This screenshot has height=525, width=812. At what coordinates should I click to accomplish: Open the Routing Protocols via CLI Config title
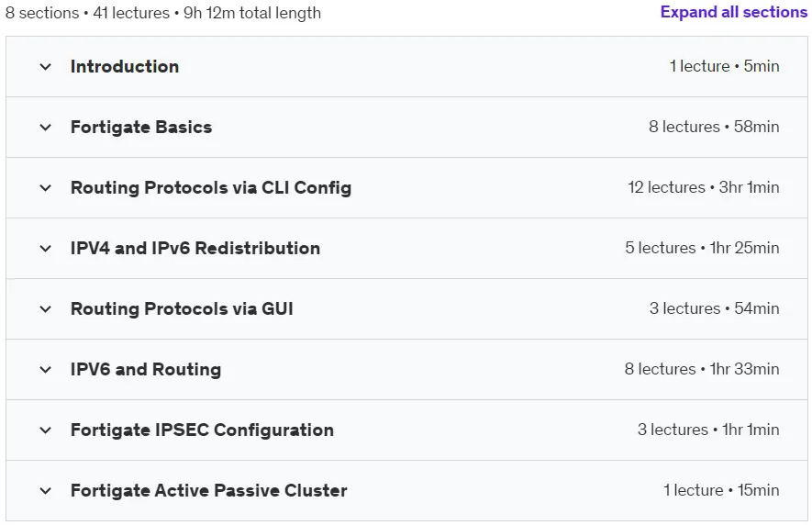(x=211, y=187)
